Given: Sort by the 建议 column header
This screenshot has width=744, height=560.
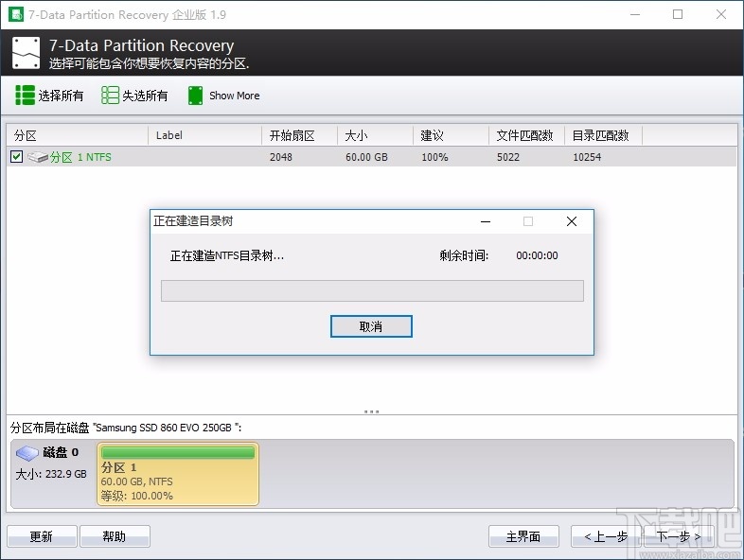Looking at the screenshot, I should coord(452,135).
